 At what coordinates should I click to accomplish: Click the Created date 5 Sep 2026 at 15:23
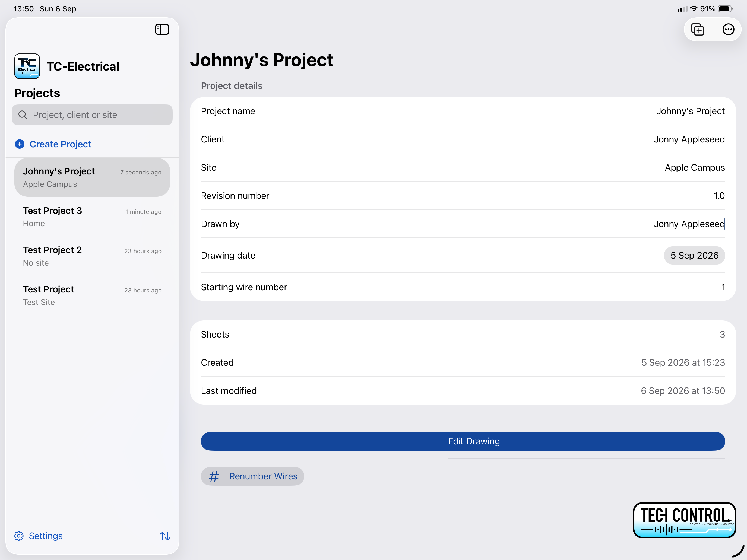[683, 362]
